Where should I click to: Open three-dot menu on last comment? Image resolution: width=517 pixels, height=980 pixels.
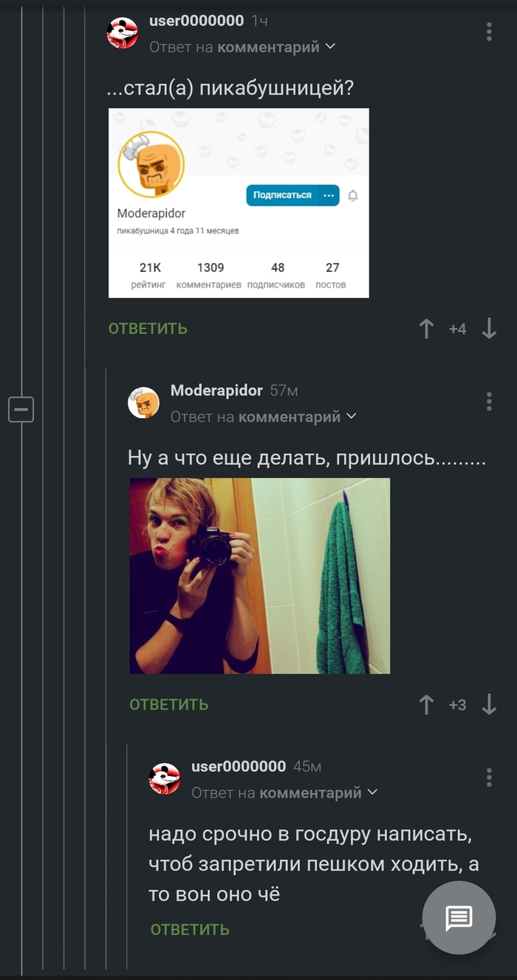point(489,777)
